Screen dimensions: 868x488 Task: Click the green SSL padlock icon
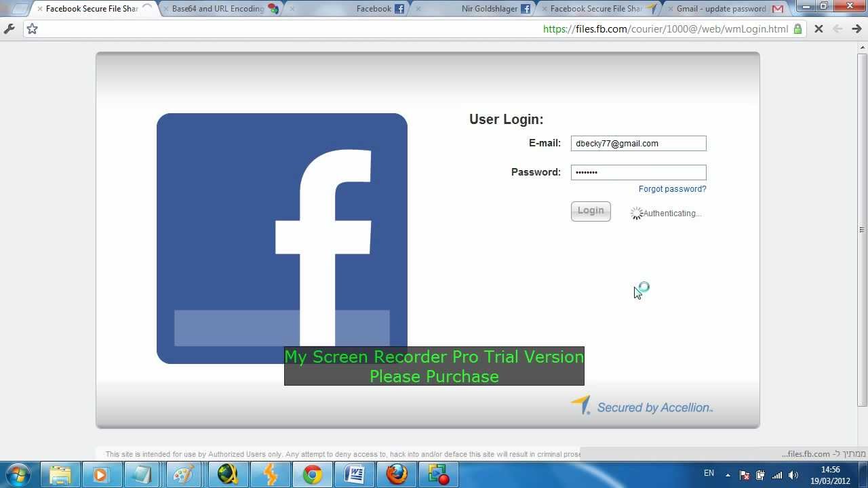point(797,29)
